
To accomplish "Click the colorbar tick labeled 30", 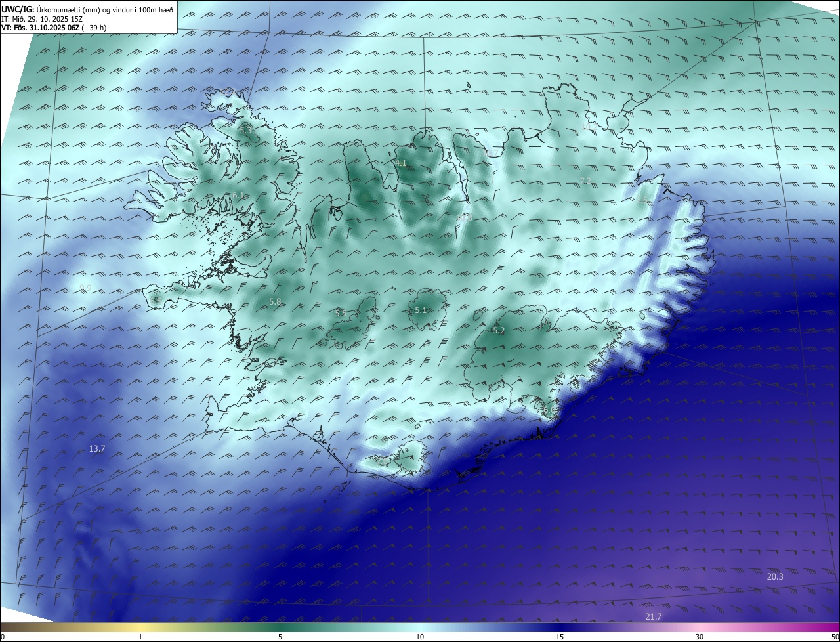I will [700, 637].
